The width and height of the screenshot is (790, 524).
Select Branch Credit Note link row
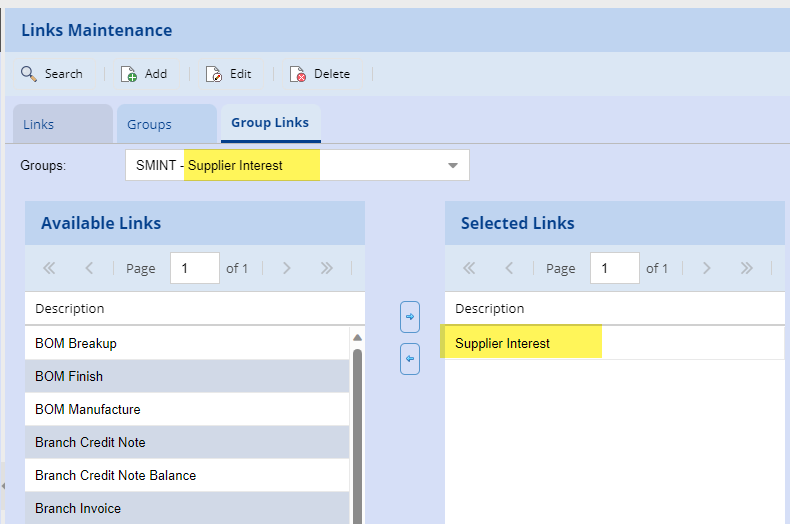[x=90, y=442]
